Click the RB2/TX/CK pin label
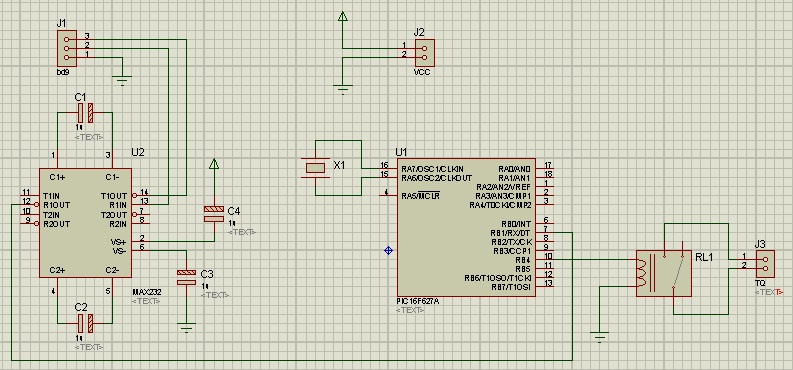 511,242
